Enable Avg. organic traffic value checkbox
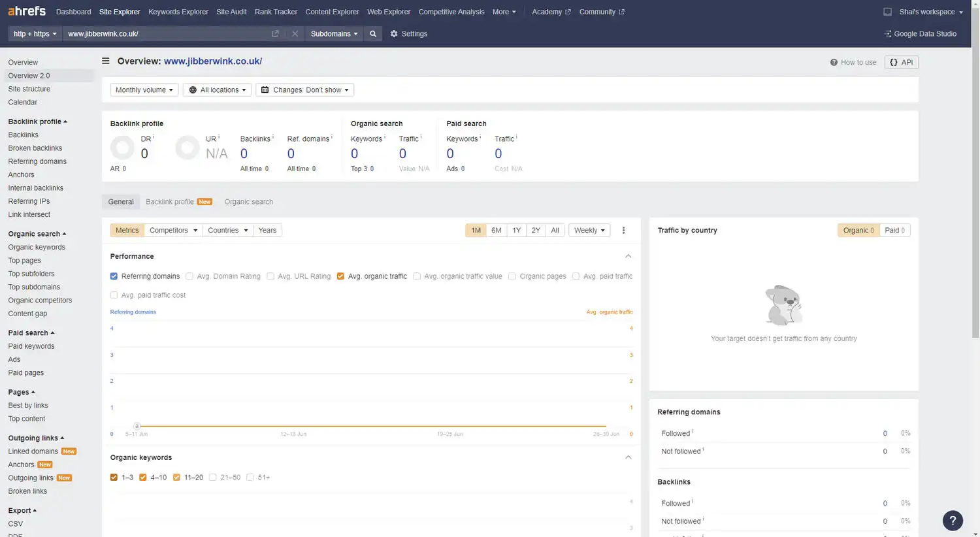 point(417,276)
